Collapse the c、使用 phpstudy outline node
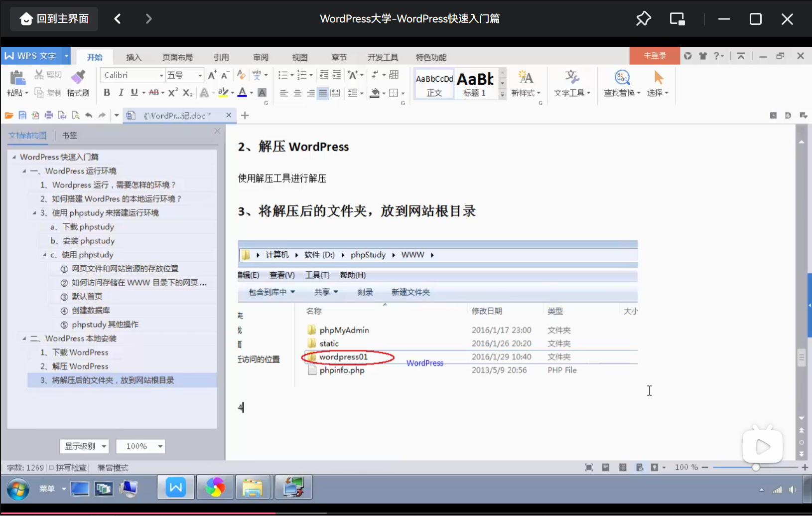 44,255
